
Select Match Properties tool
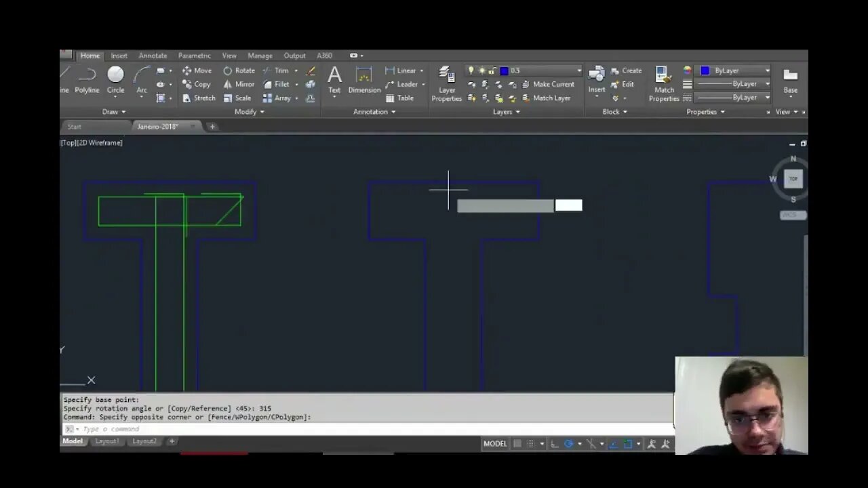pos(664,84)
